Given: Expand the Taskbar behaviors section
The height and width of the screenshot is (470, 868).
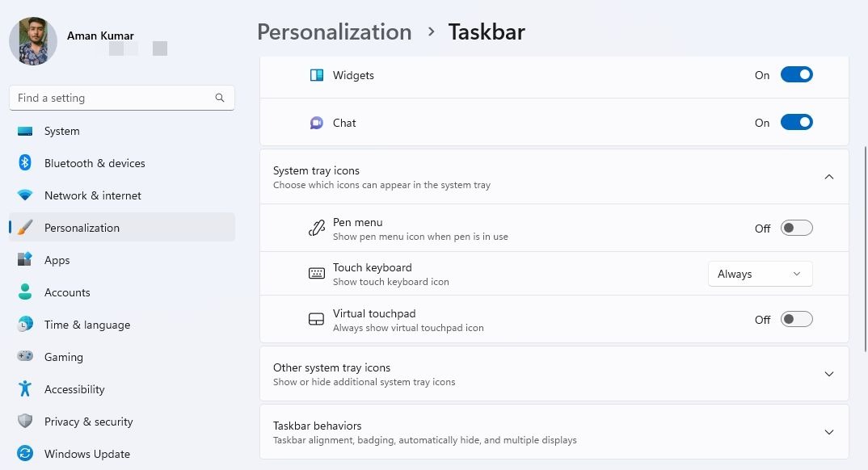Looking at the screenshot, I should (x=828, y=432).
